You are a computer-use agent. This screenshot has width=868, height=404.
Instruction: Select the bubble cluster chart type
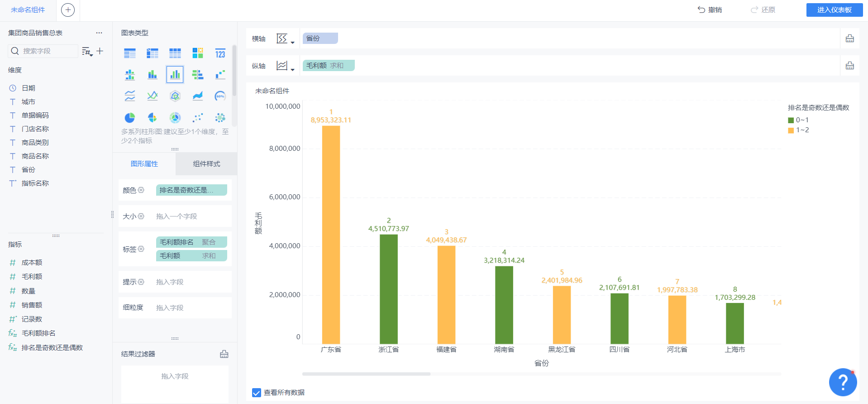pyautogui.click(x=220, y=118)
